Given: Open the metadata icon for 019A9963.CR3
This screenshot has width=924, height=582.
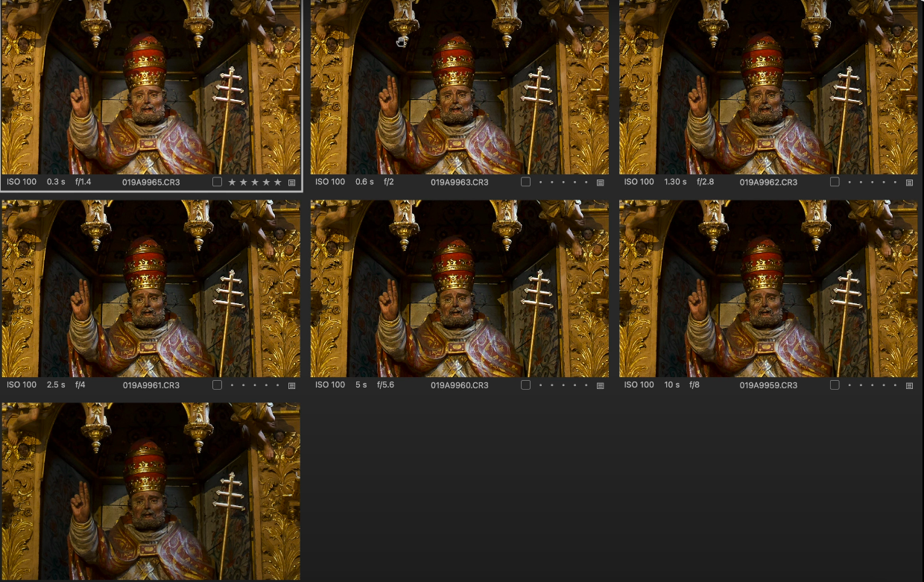Looking at the screenshot, I should [x=601, y=183].
